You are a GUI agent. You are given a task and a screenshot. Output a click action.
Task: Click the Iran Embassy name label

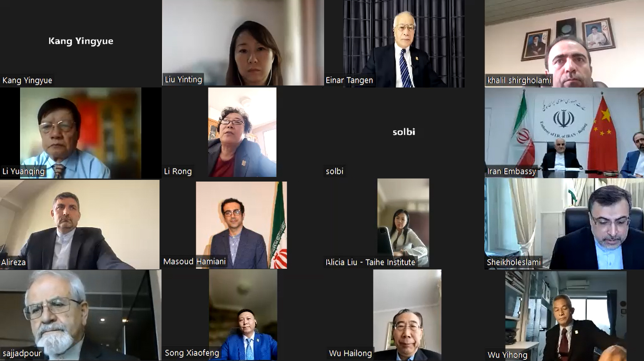(511, 171)
